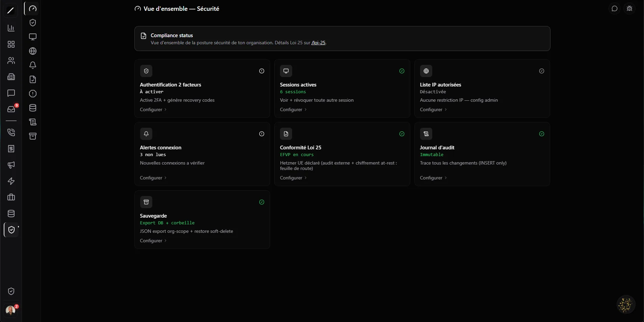This screenshot has width=644, height=322.
Task: Click the green check status on Sauvegarde card
Action: pos(262,202)
